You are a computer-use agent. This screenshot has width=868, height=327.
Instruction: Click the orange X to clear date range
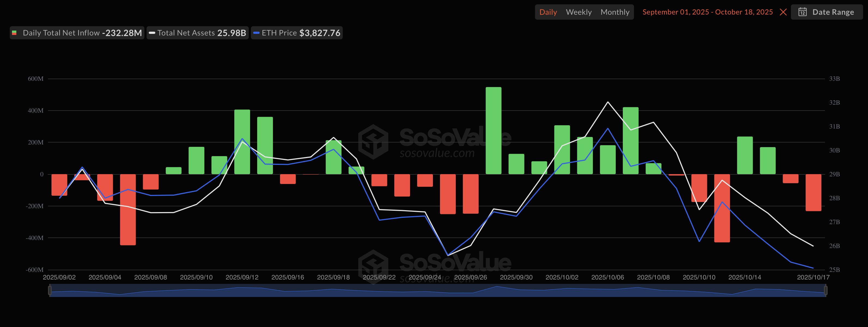coord(784,12)
